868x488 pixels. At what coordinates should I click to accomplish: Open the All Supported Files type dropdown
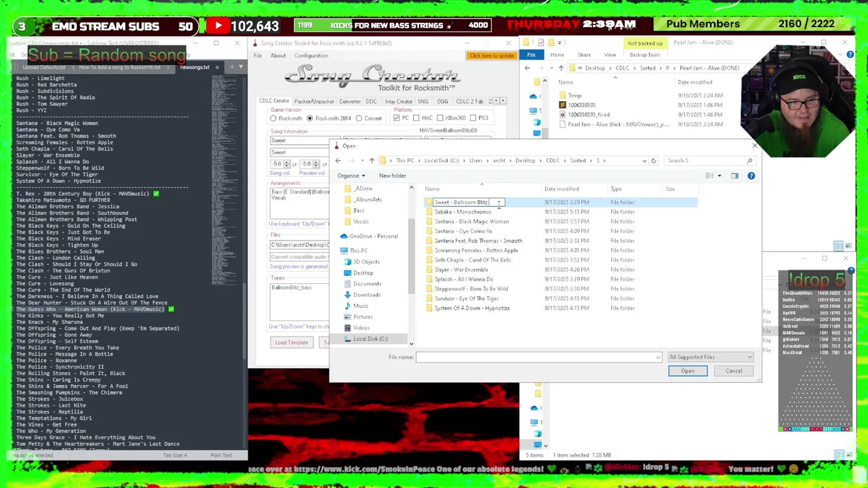(x=711, y=357)
